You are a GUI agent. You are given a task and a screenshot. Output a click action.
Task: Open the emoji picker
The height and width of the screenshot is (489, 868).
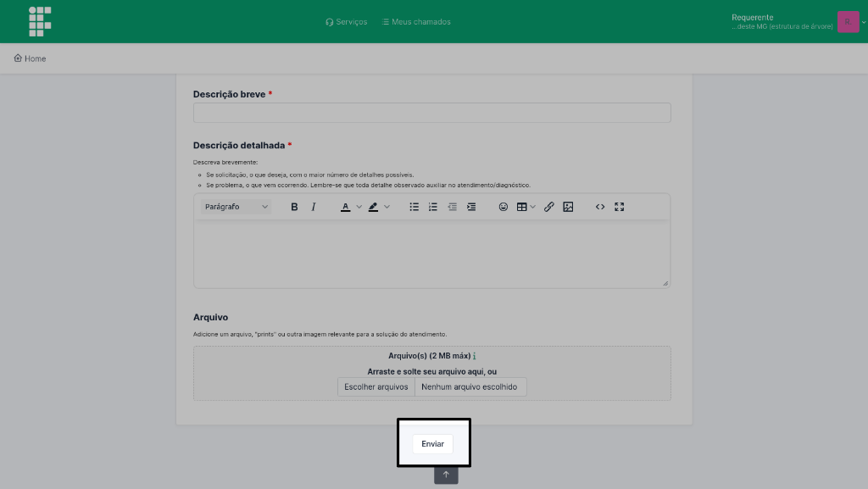coord(503,207)
